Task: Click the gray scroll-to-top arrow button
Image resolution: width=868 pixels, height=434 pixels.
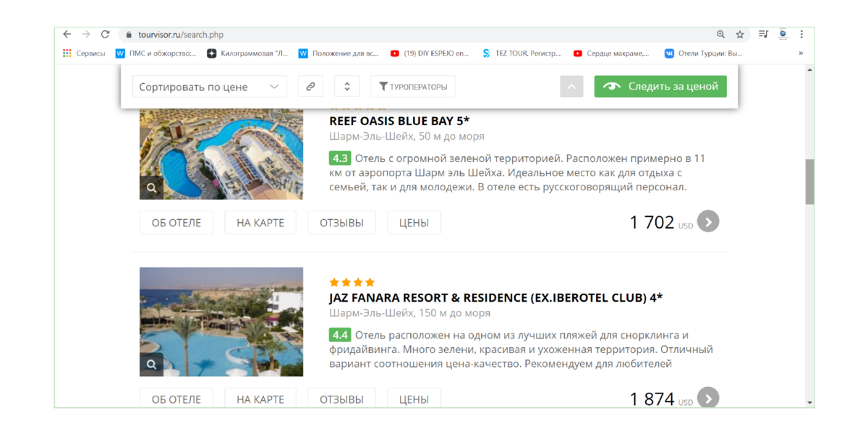Action: click(x=571, y=87)
